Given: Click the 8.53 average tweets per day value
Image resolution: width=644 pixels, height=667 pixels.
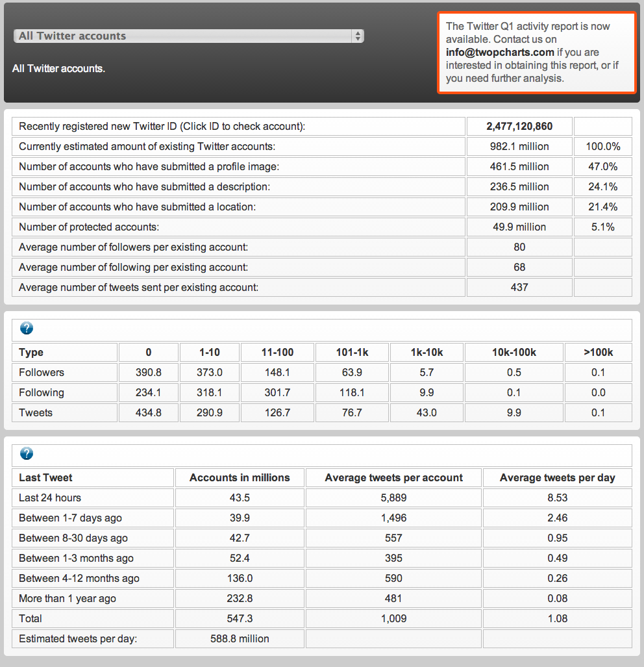Looking at the screenshot, I should click(x=557, y=497).
